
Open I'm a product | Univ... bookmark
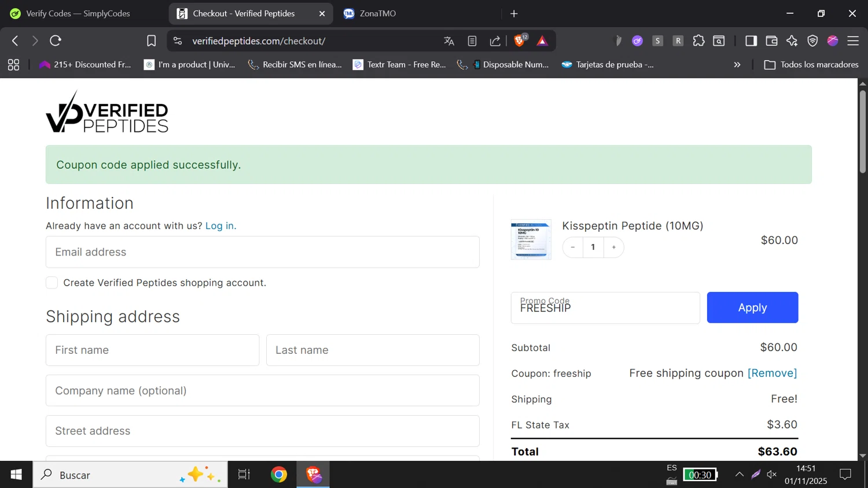pos(190,65)
